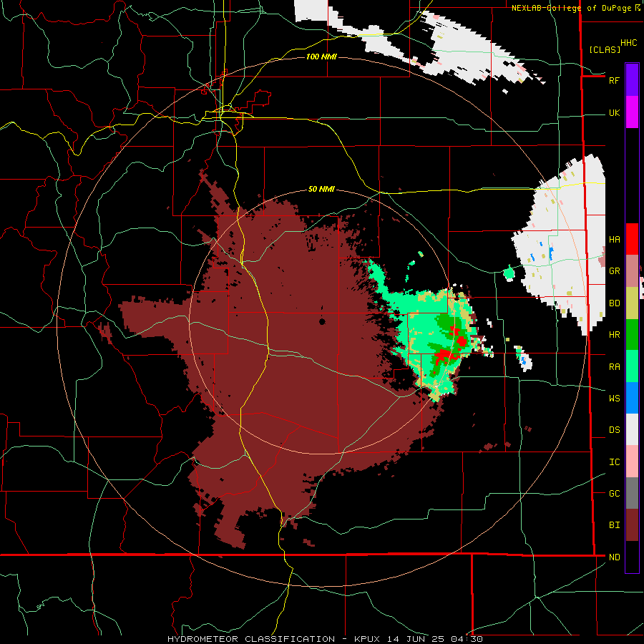Click the 50 NMI range ring label
The width and height of the screenshot is (644, 644).
point(321,190)
